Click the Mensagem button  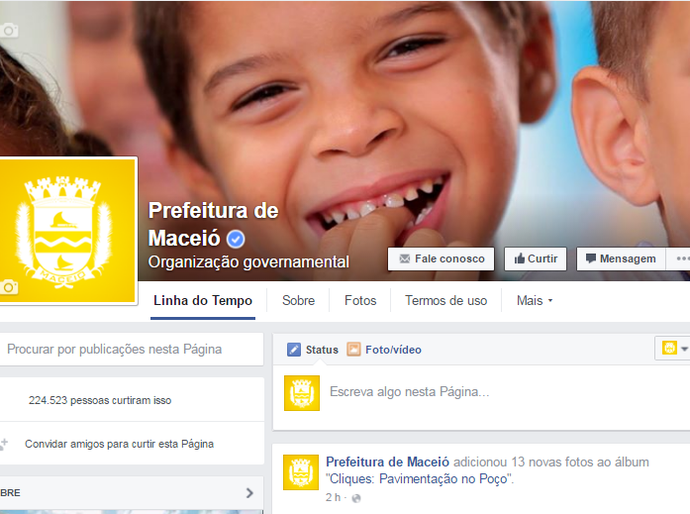(x=621, y=259)
